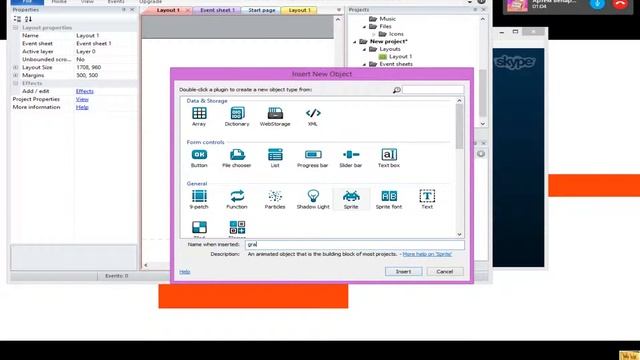Hang up the Skype call
The image size is (640, 360).
pos(620,4)
